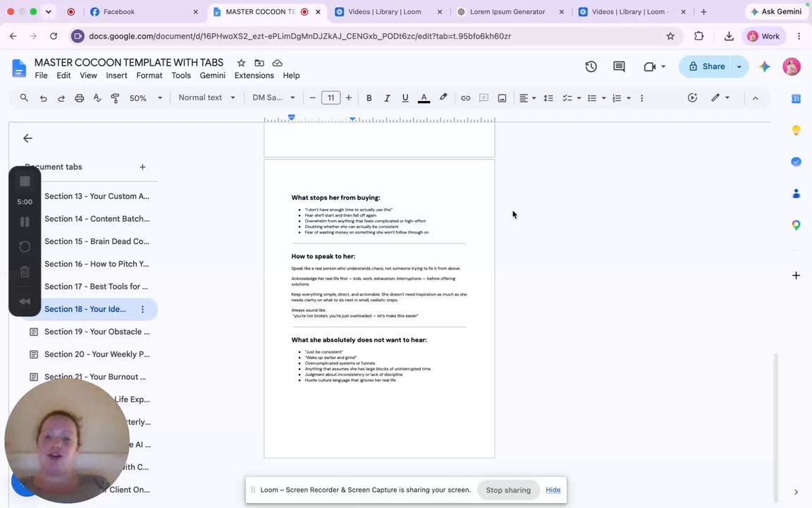Open the DM Sans font dropdown
This screenshot has height=508, width=812.
(273, 97)
